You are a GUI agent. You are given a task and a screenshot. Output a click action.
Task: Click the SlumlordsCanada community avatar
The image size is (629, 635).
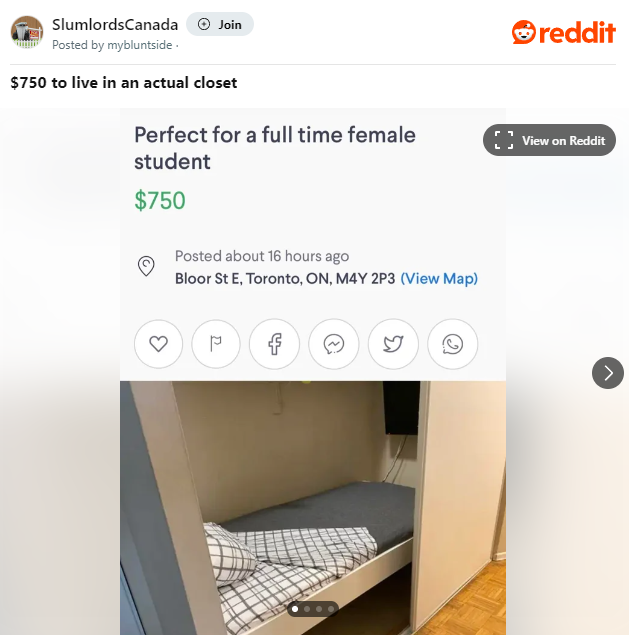(x=27, y=32)
